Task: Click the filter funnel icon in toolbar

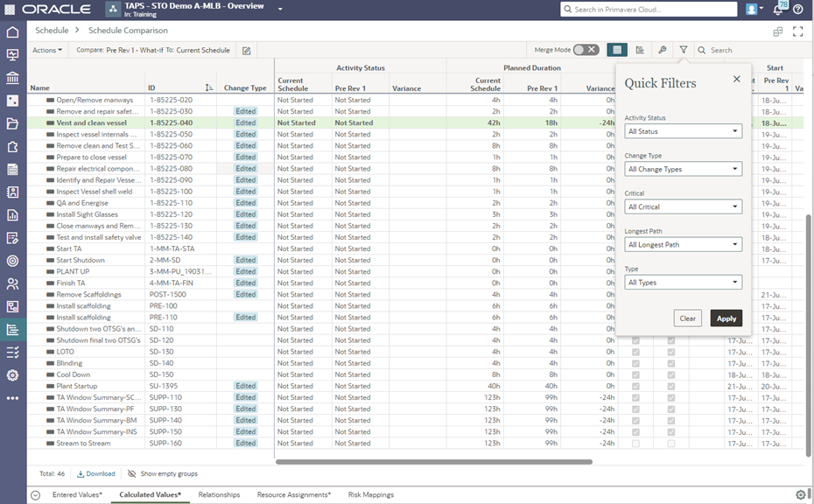Action: pyautogui.click(x=684, y=50)
